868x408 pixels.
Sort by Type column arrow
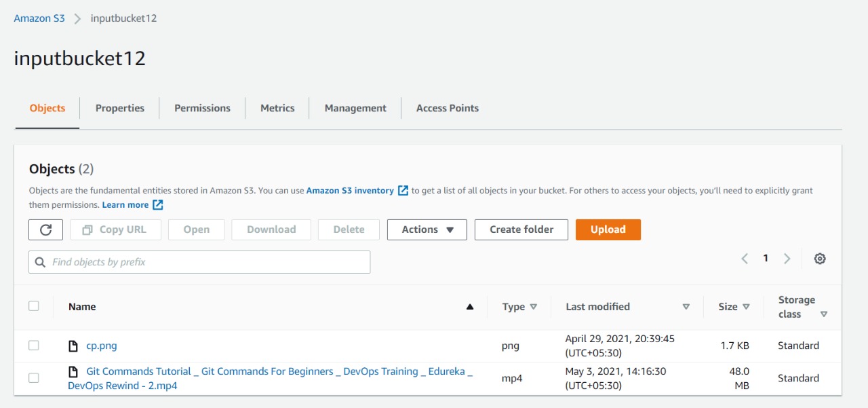pos(534,307)
